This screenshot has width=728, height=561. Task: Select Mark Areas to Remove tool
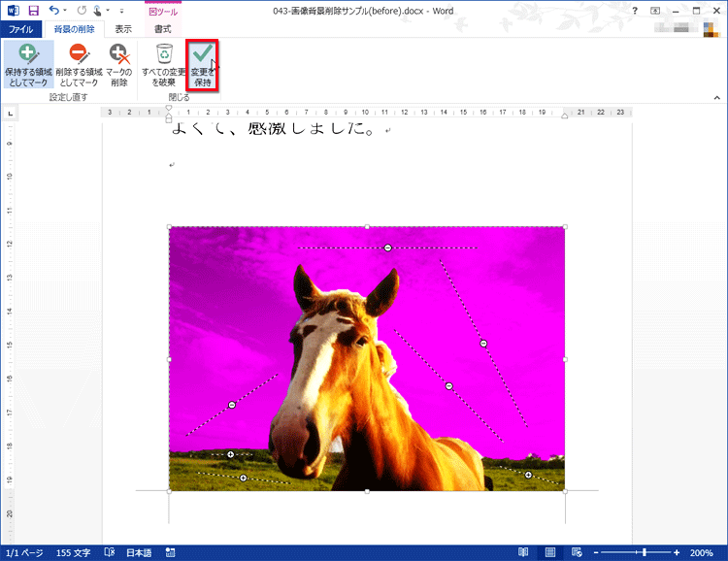pyautogui.click(x=79, y=65)
